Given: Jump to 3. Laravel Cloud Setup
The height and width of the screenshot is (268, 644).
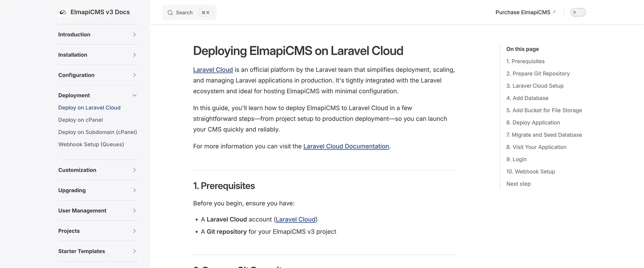Looking at the screenshot, I should click(x=535, y=86).
